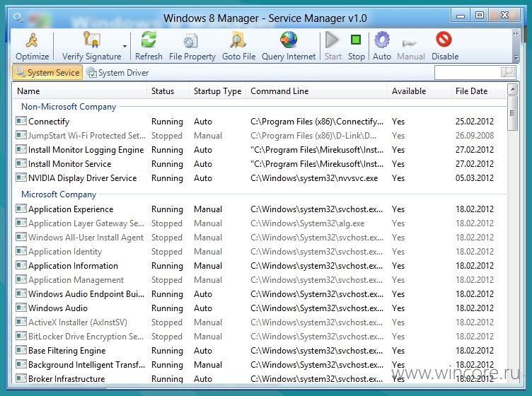
Task: Click the NVIDIA Display Driver Service icon
Action: tap(21, 178)
